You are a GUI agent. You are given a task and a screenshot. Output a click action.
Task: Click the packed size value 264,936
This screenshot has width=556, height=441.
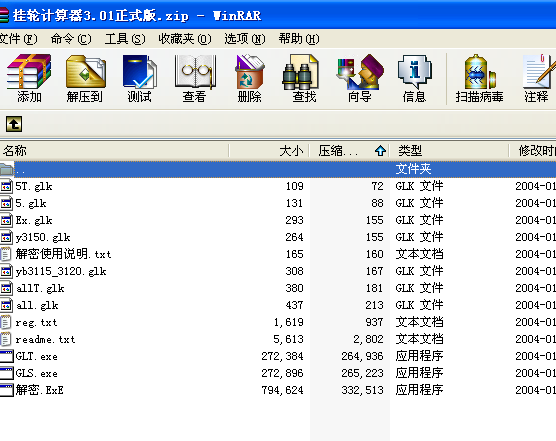click(362, 356)
